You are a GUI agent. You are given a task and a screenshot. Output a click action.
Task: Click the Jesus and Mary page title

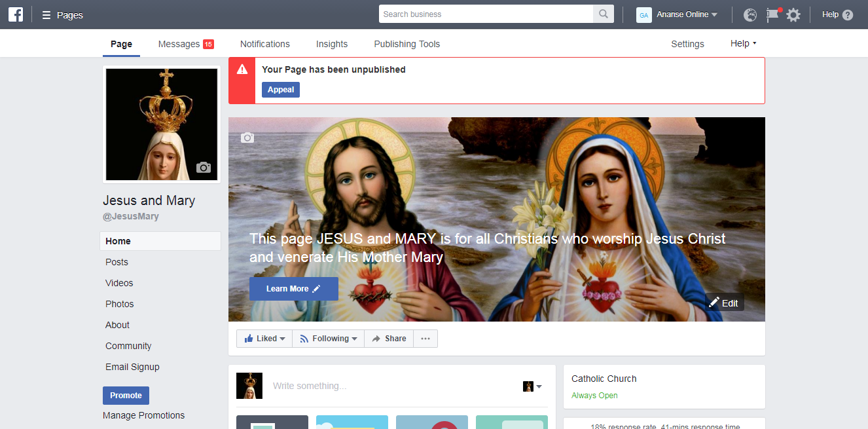pos(149,200)
